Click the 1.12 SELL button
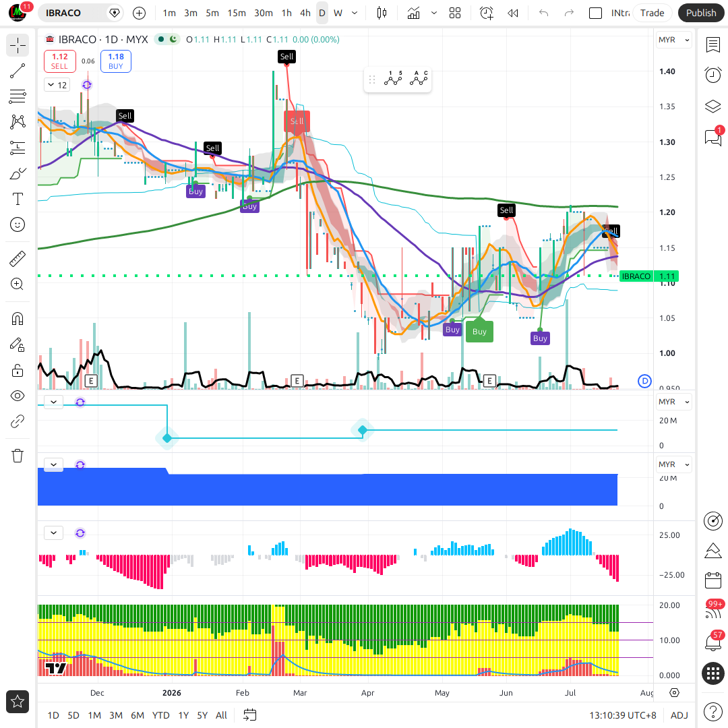728x728 pixels. point(59,61)
